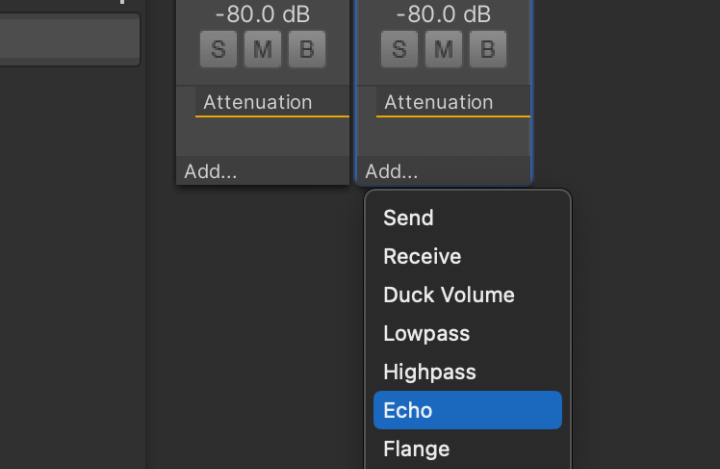
Task: Add Flange effect from menu
Action: [416, 449]
